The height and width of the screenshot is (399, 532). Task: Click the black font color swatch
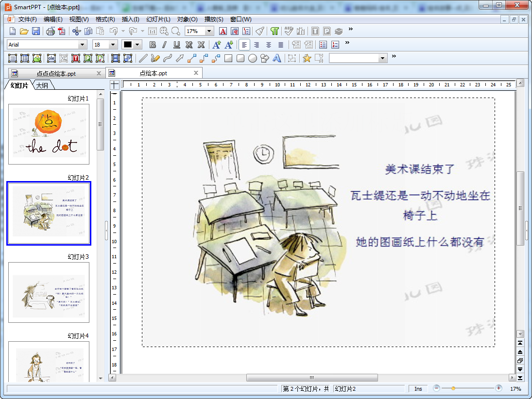pos(128,45)
